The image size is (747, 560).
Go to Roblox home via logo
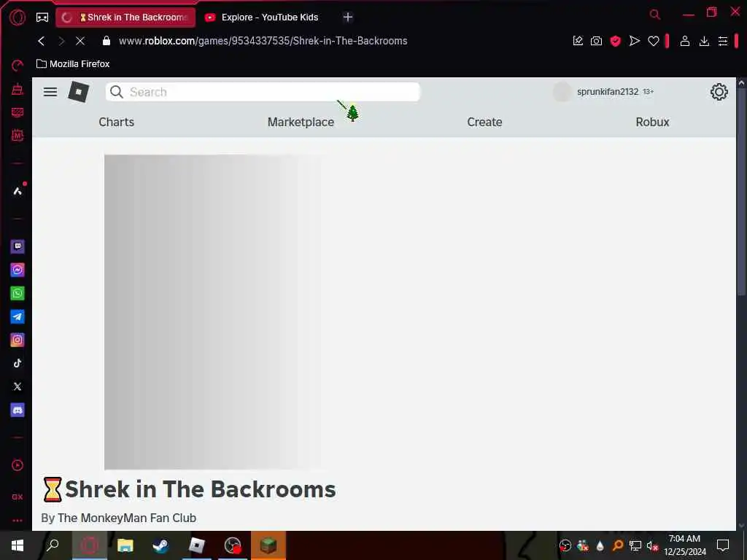point(79,92)
